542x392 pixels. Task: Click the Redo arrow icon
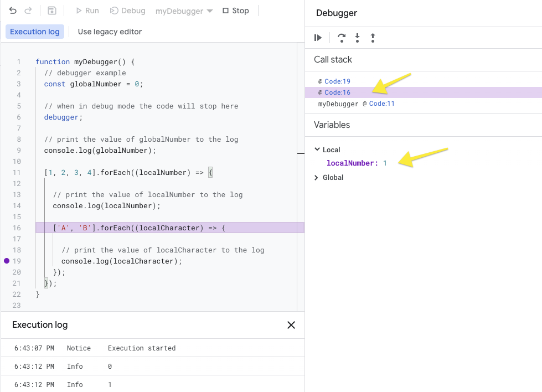tap(28, 11)
